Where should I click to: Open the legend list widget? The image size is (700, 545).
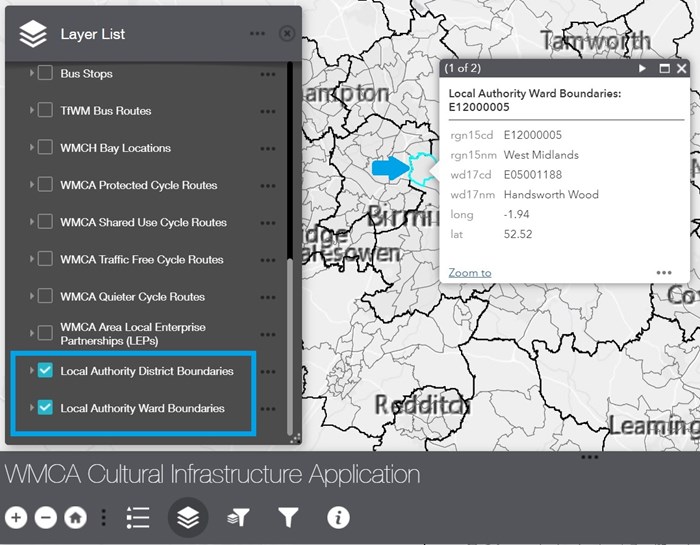tap(138, 517)
